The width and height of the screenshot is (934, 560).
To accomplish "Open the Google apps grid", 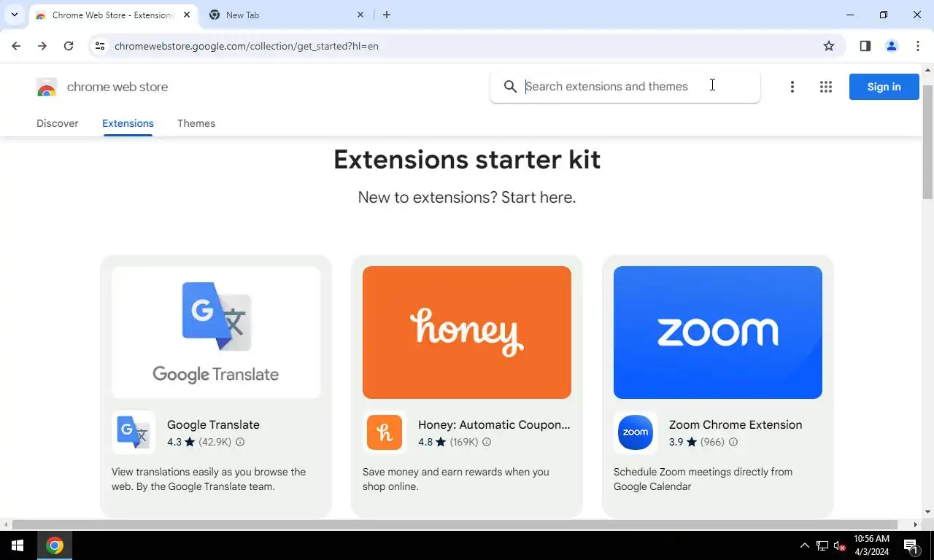I will pos(825,87).
